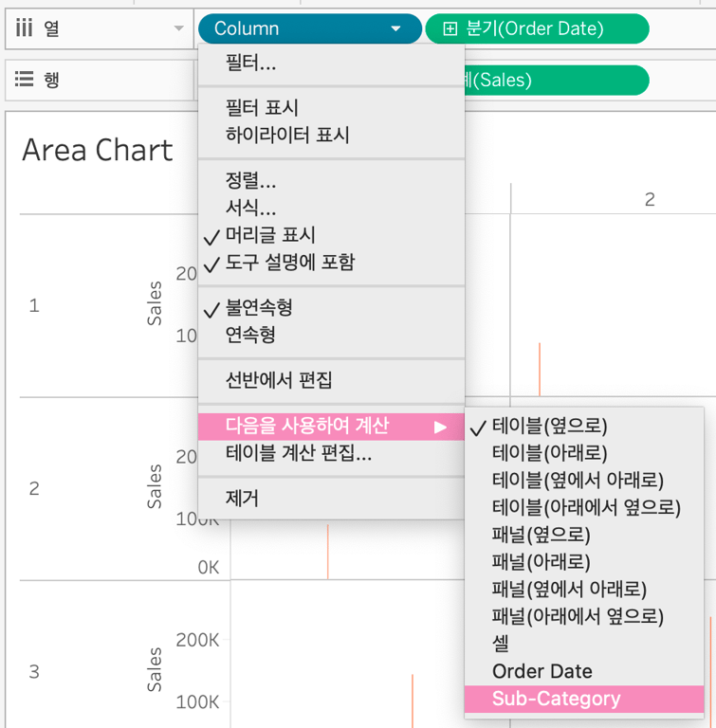
Task: Open the Column pill dropdown arrow
Action: pos(396,29)
